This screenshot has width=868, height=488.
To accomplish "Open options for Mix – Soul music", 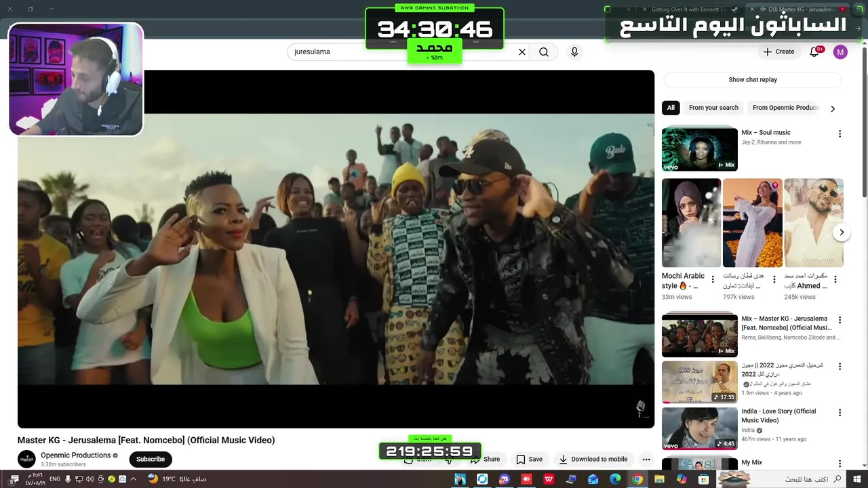I will point(840,134).
